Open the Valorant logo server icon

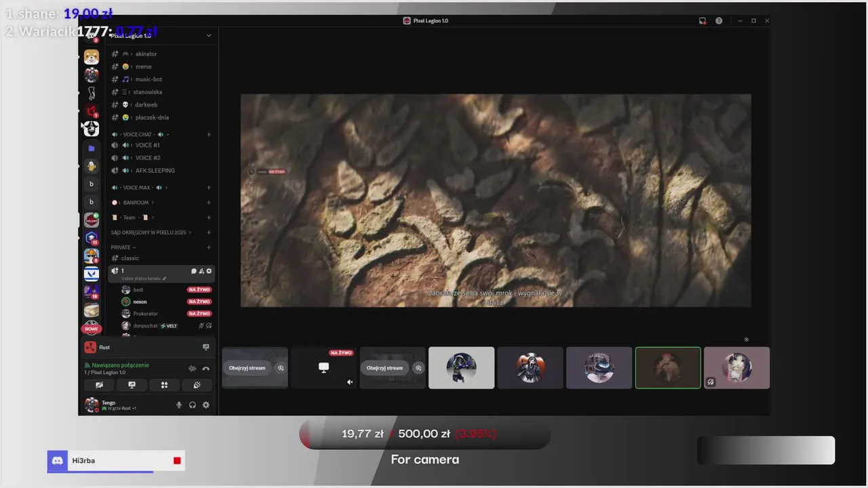92,274
